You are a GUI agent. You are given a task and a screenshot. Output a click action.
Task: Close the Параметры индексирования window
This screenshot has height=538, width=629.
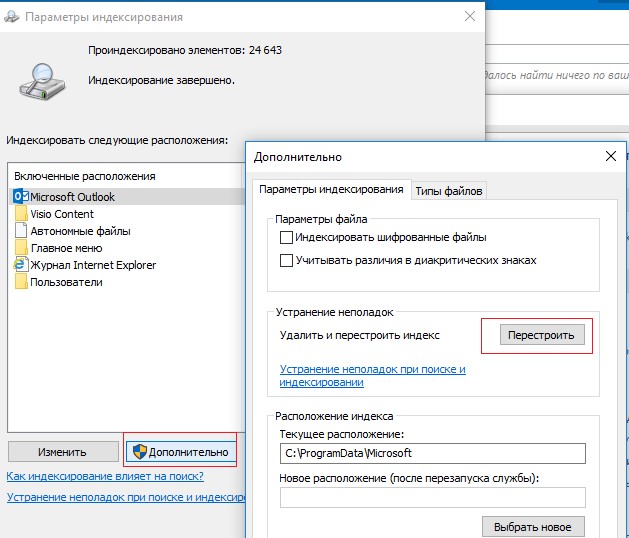coord(469,16)
